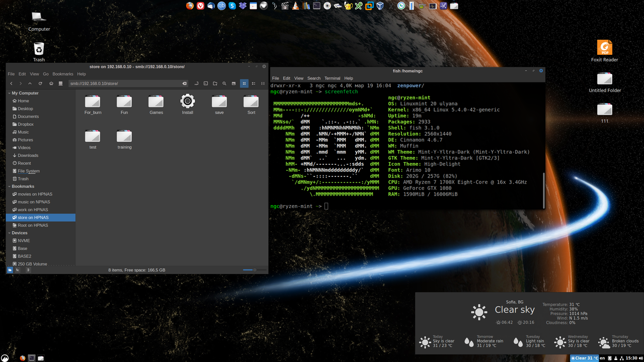Select the For_burn folder

pos(93,105)
